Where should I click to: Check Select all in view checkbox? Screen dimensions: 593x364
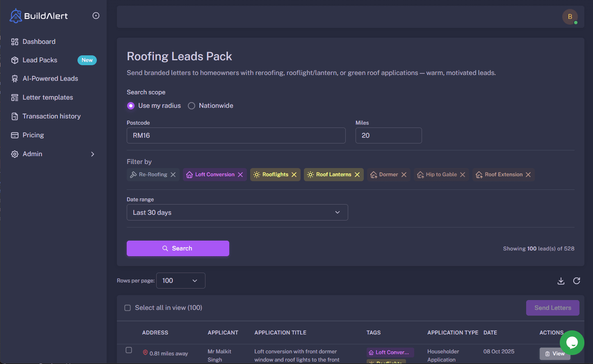(128, 308)
